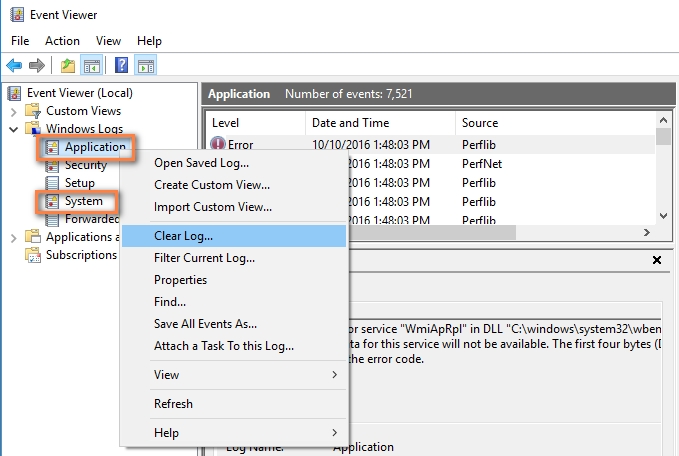Select the Error event dated 10/10/2016 1:48:03 PM

(431, 145)
